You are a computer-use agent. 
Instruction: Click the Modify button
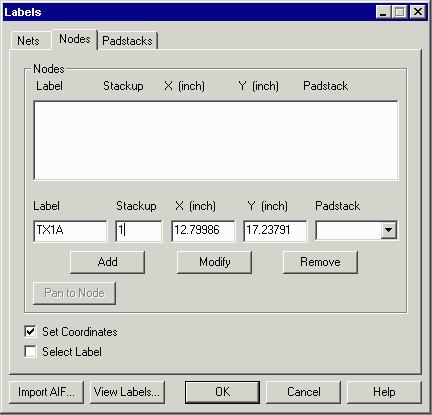point(214,262)
